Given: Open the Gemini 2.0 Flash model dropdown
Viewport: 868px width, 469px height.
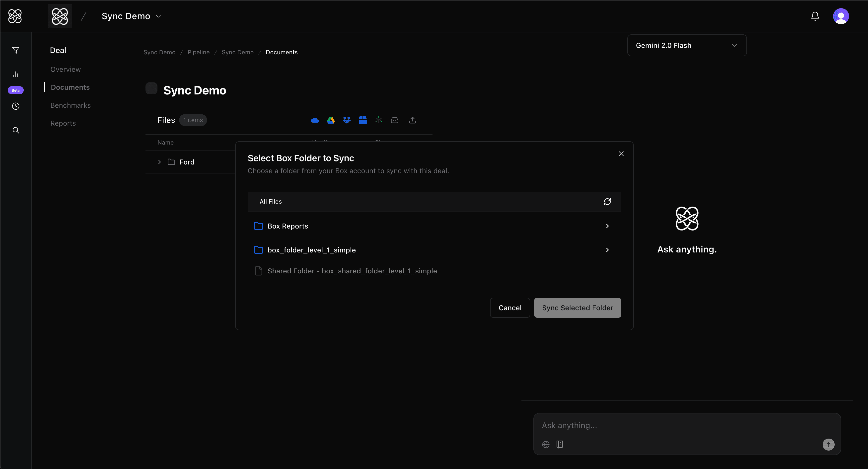Looking at the screenshot, I should (x=687, y=46).
